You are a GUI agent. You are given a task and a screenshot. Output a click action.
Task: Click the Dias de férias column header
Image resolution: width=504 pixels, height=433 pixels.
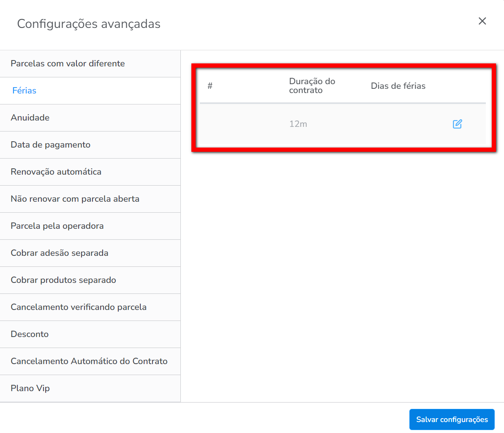398,86
